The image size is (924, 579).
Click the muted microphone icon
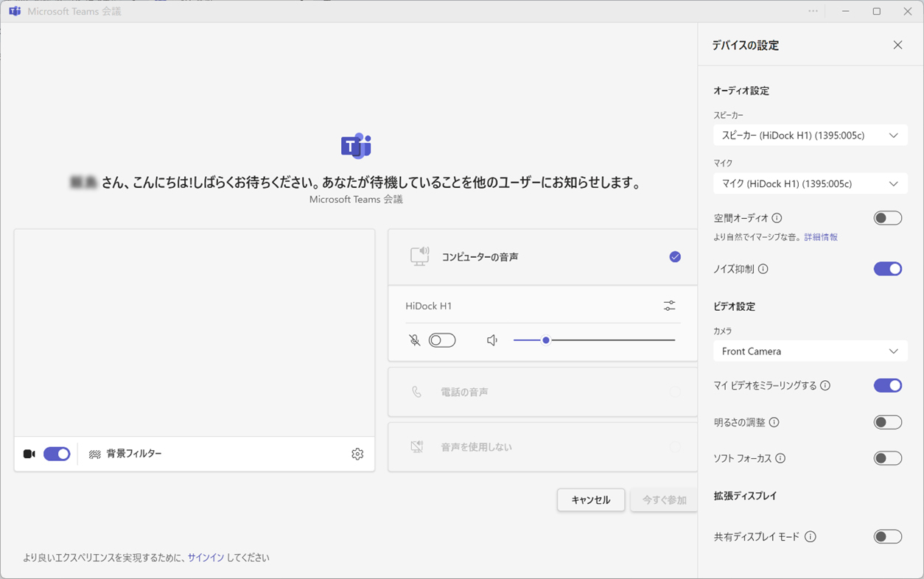coord(415,340)
